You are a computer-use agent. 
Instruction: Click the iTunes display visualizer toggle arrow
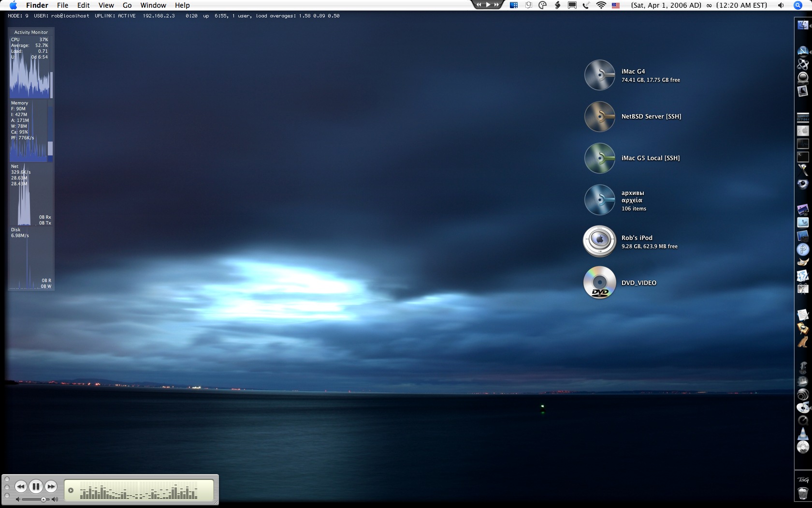pyautogui.click(x=71, y=491)
